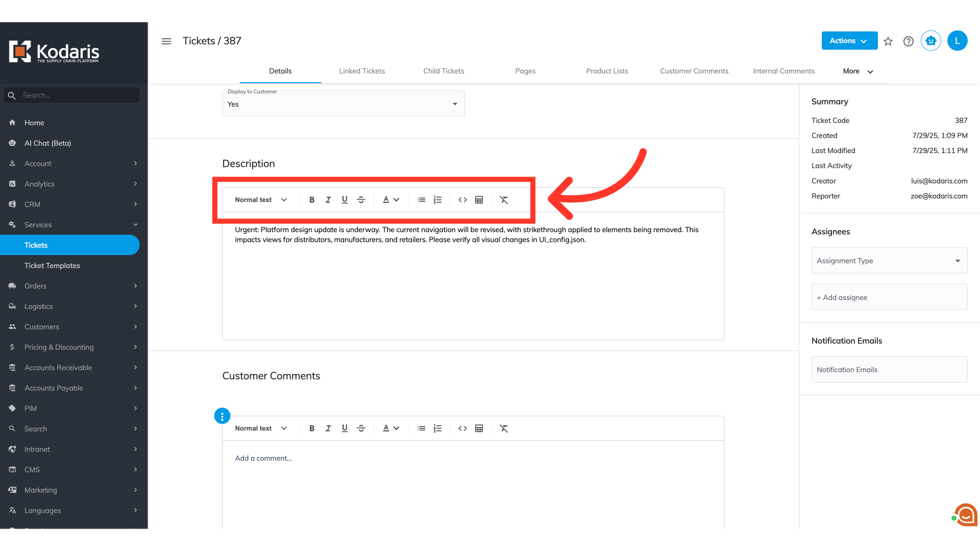Open Normal text style dropdown in Description
980x551 pixels.
coord(261,200)
